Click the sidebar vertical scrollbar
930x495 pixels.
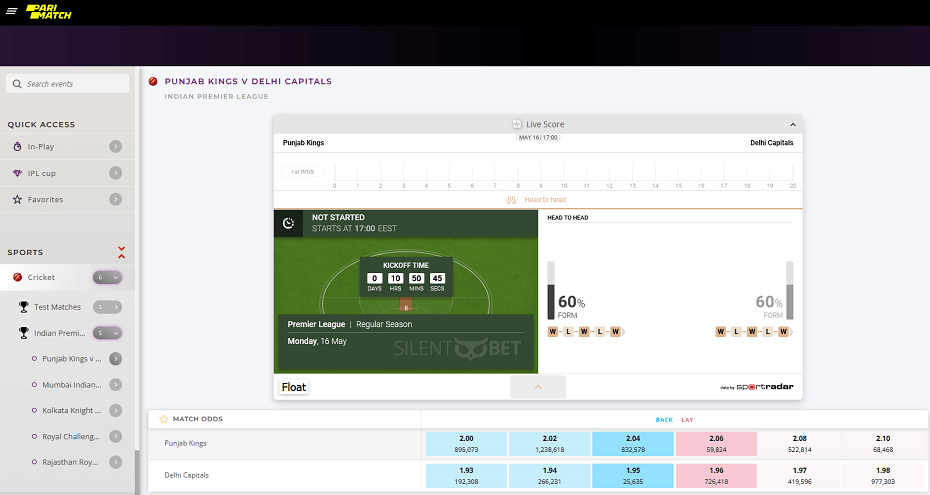tap(138, 472)
